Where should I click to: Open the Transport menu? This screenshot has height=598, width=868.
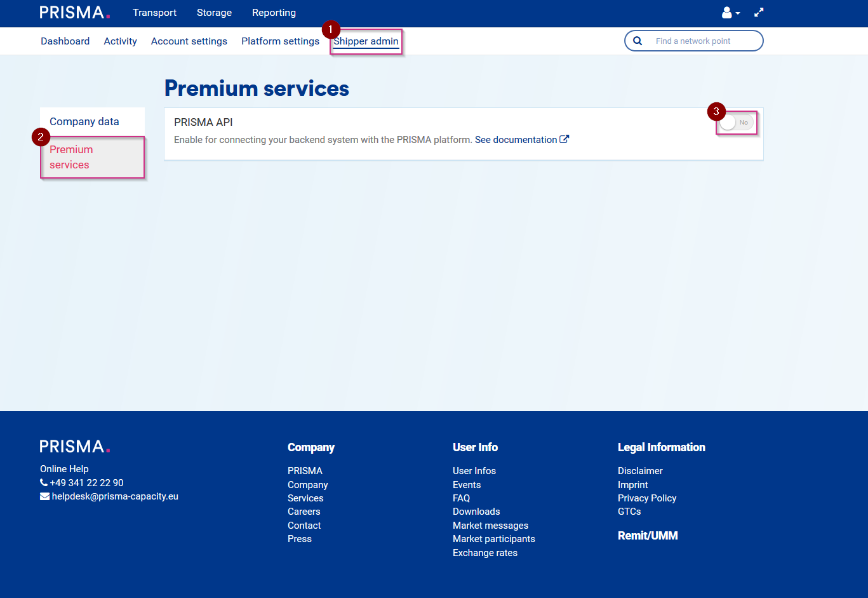(154, 12)
